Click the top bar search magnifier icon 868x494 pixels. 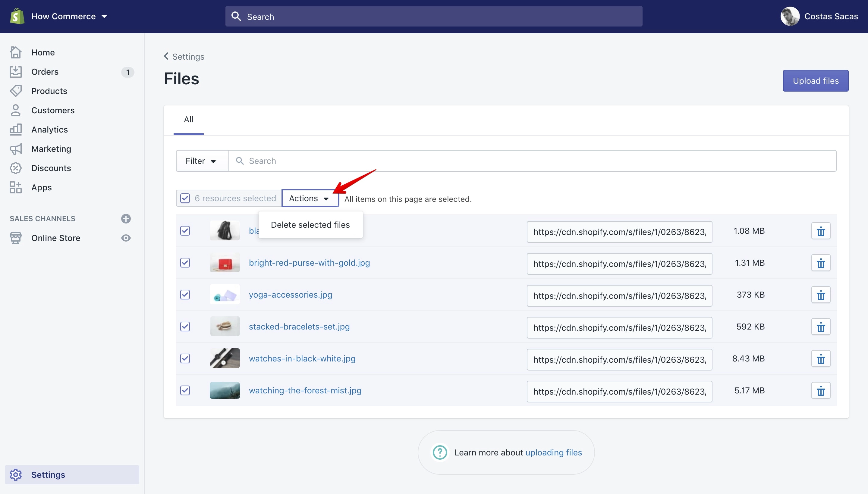(x=236, y=16)
